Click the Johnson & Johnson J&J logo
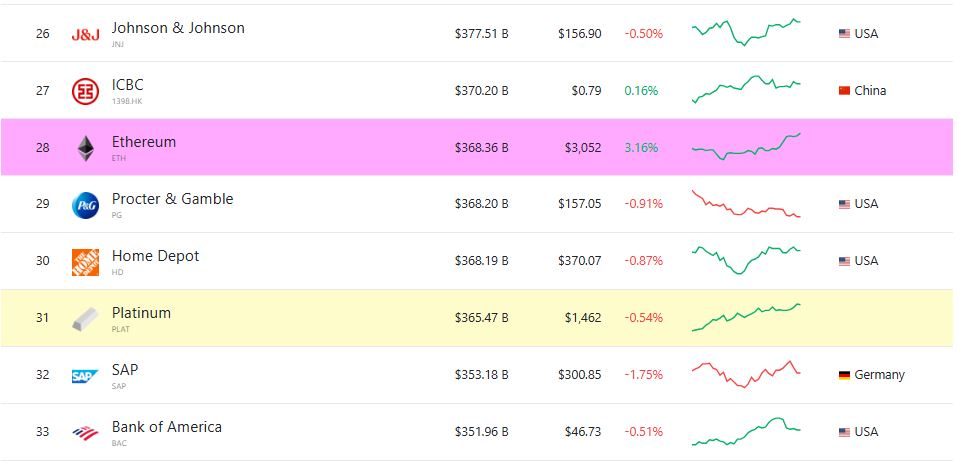 click(86, 35)
